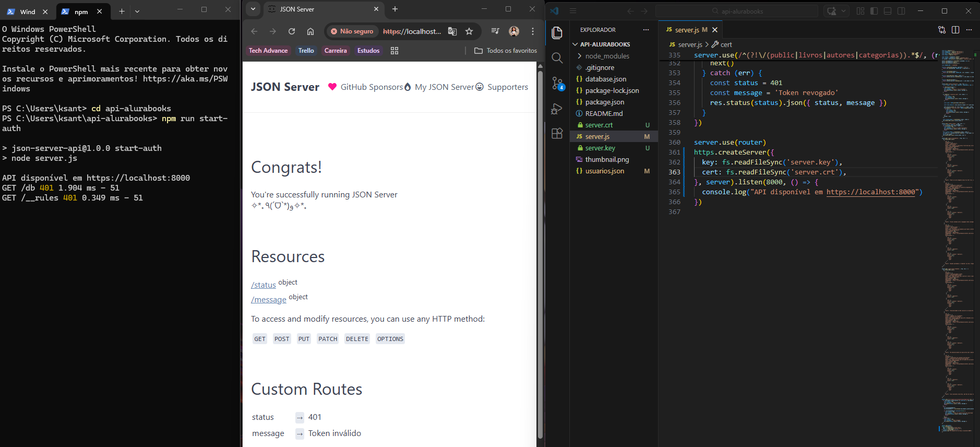Image resolution: width=980 pixels, height=447 pixels.
Task: Click the Google Translate icon in address bar
Action: [452, 31]
